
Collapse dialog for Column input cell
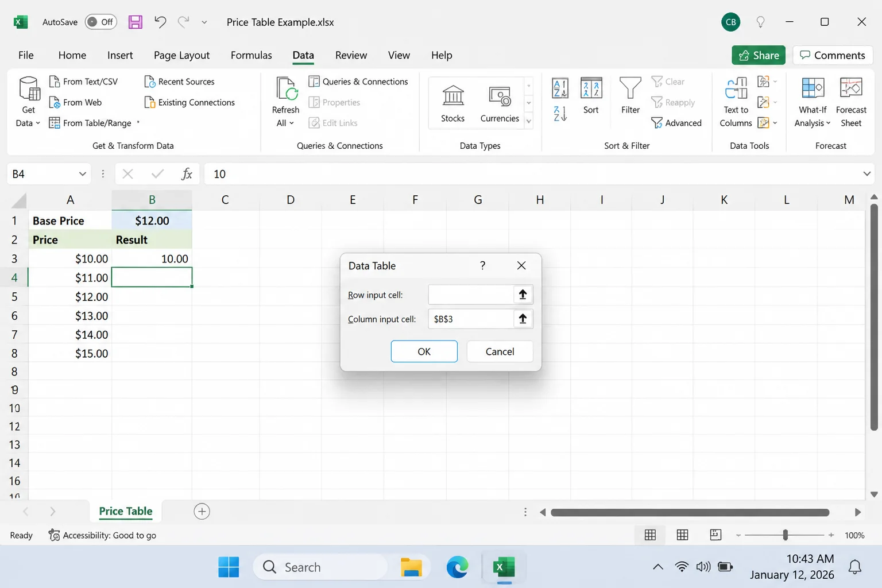click(523, 319)
